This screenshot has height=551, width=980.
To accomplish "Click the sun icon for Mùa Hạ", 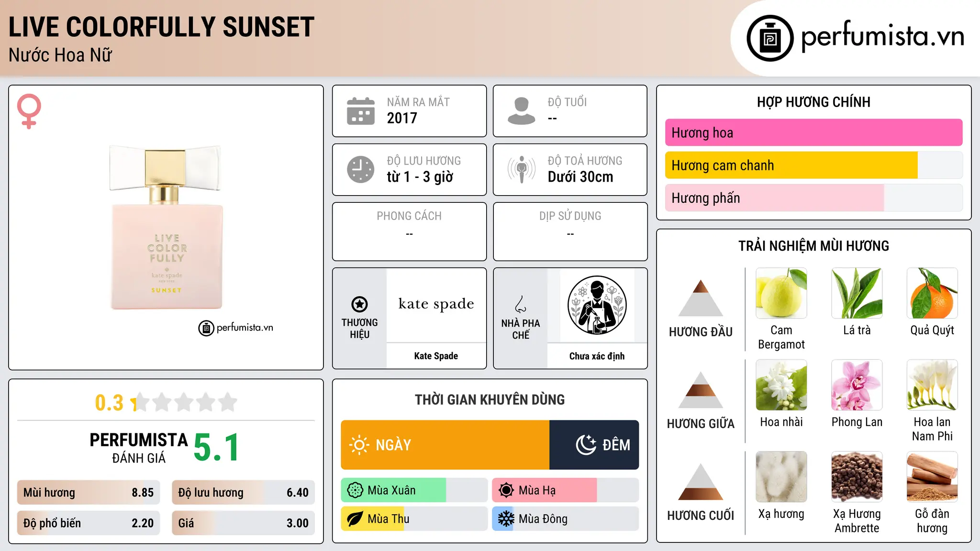I will [x=506, y=490].
